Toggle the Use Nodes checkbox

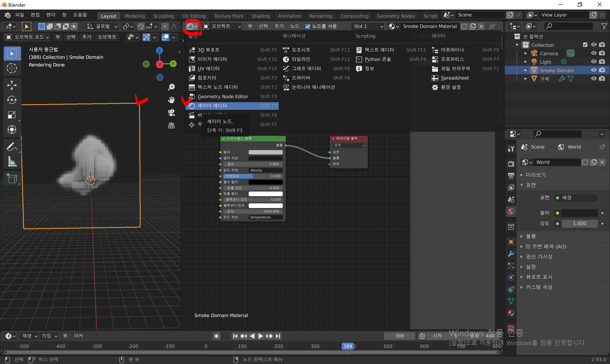pos(308,26)
